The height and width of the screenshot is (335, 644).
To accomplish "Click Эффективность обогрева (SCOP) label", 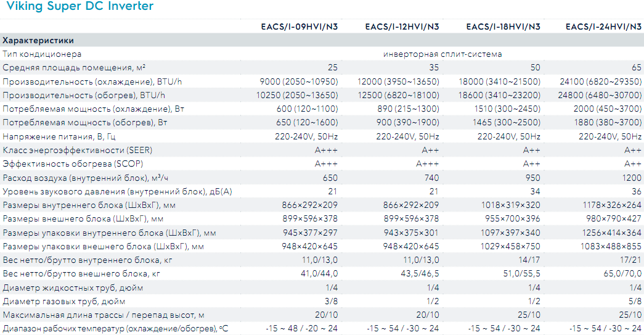I will pos(73,163).
